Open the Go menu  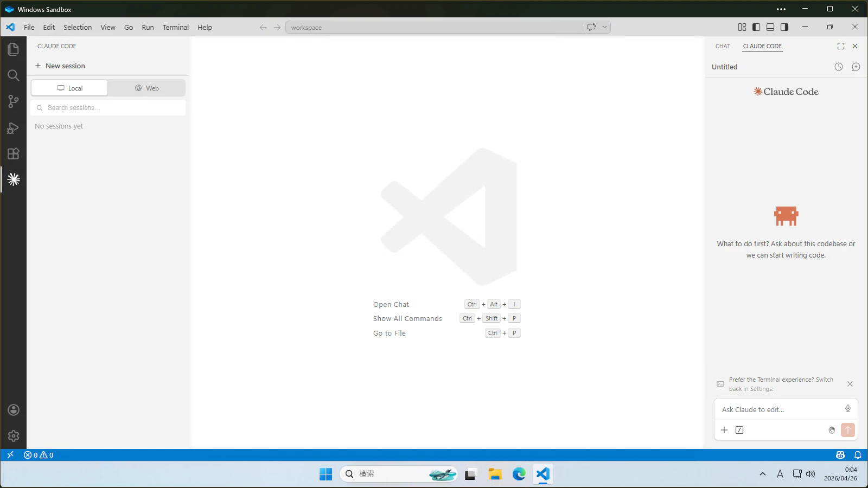click(x=129, y=27)
